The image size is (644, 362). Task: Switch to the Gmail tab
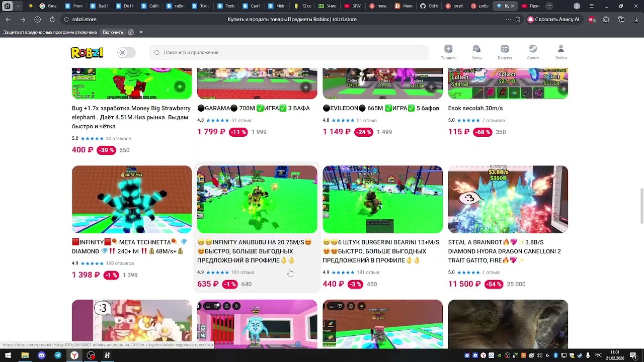(48, 6)
